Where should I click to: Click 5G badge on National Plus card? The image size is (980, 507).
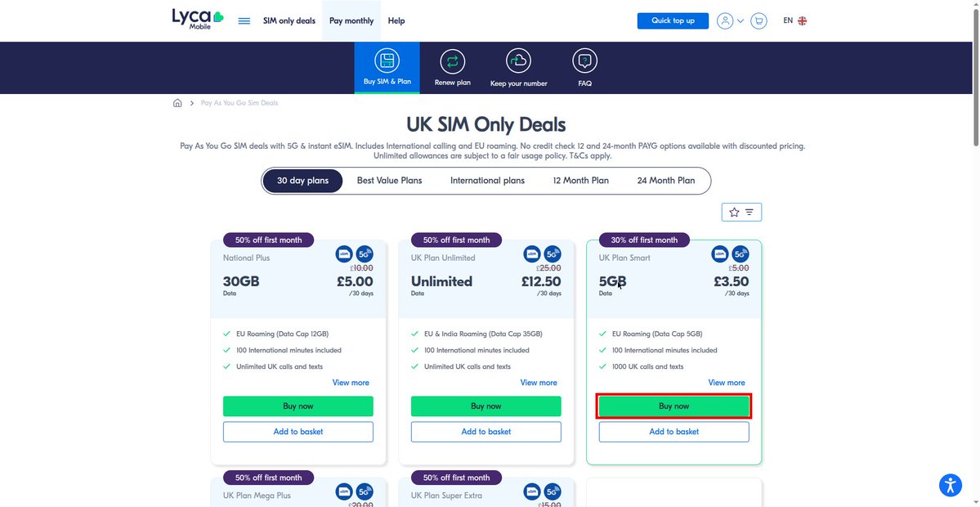pyautogui.click(x=365, y=253)
